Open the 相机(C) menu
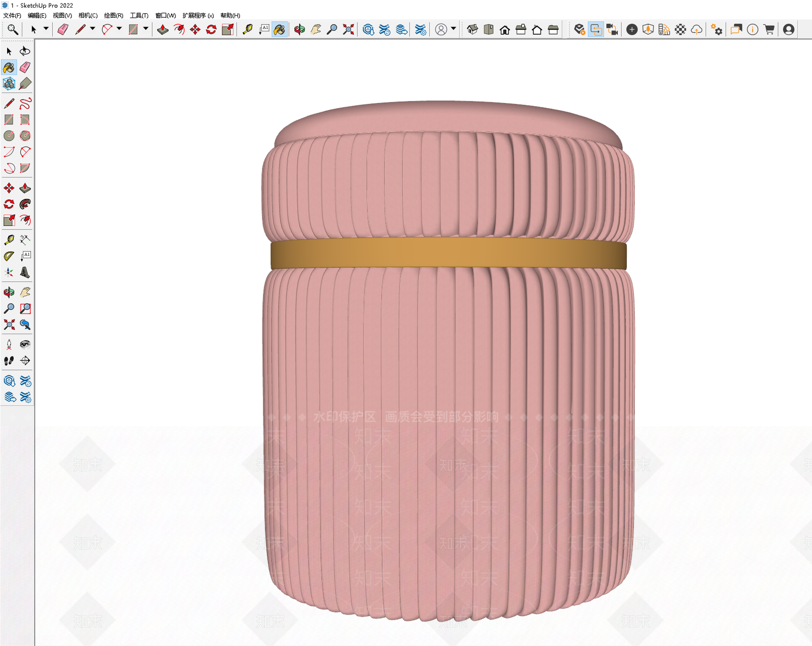The image size is (812, 646). click(88, 15)
